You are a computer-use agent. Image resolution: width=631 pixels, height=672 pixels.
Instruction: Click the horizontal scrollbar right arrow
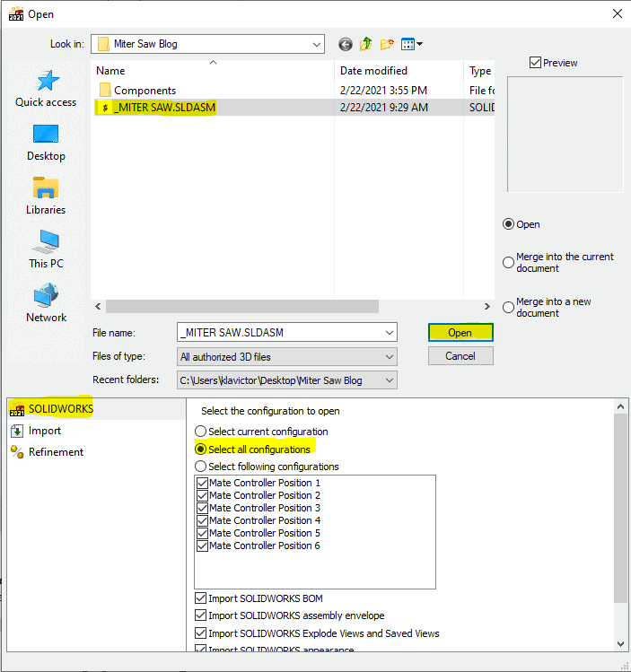pyautogui.click(x=487, y=307)
